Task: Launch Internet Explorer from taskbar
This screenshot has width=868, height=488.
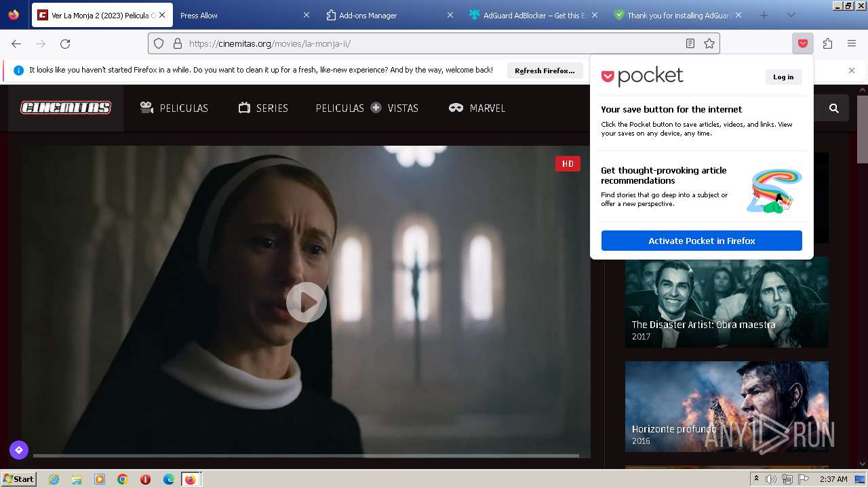Action: tap(54, 479)
